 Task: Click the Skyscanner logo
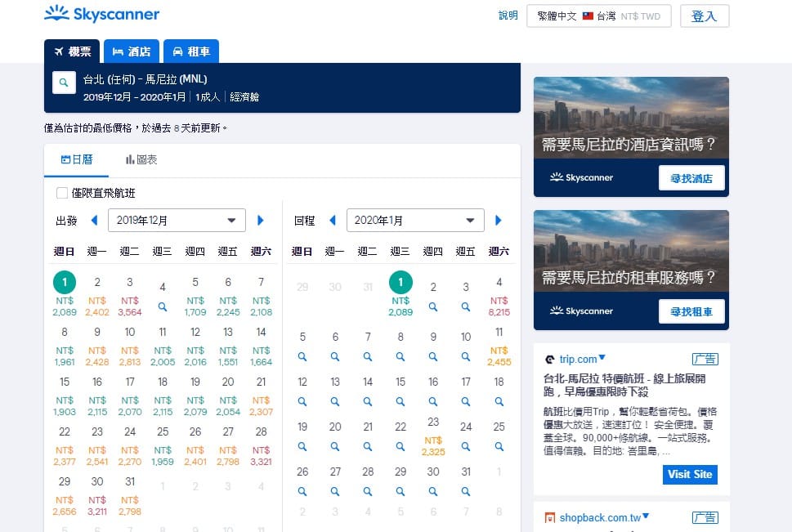point(102,14)
